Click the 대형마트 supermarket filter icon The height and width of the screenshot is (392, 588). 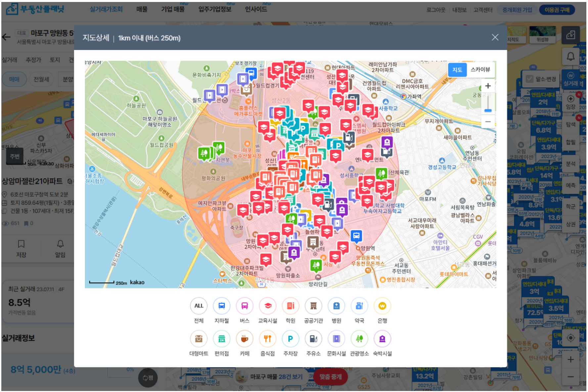pos(199,339)
